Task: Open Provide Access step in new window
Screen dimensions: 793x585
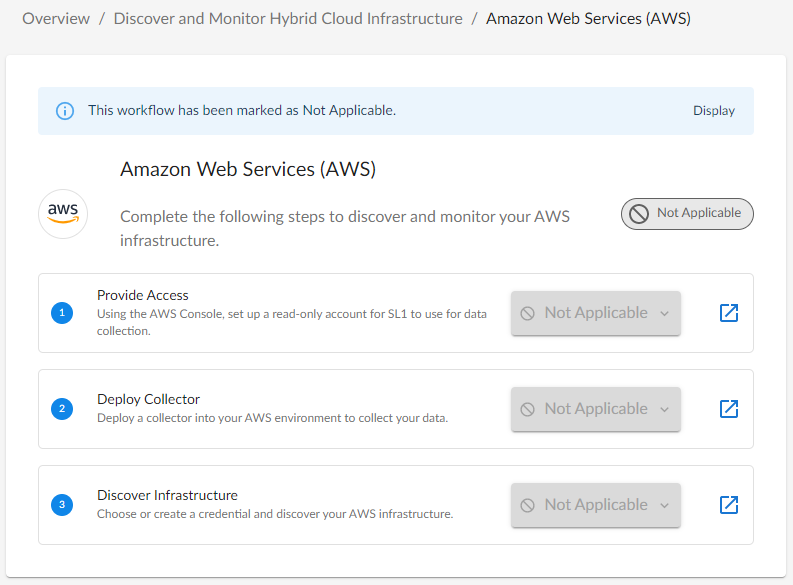Action: (729, 313)
